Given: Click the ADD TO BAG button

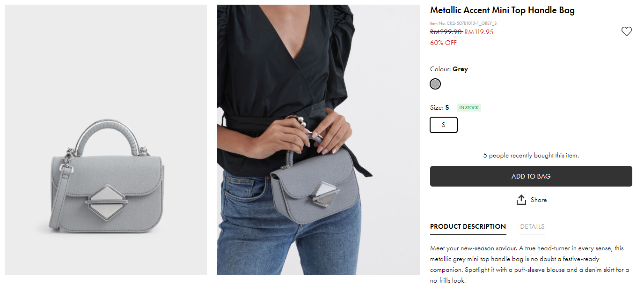Looking at the screenshot, I should pos(531,176).
